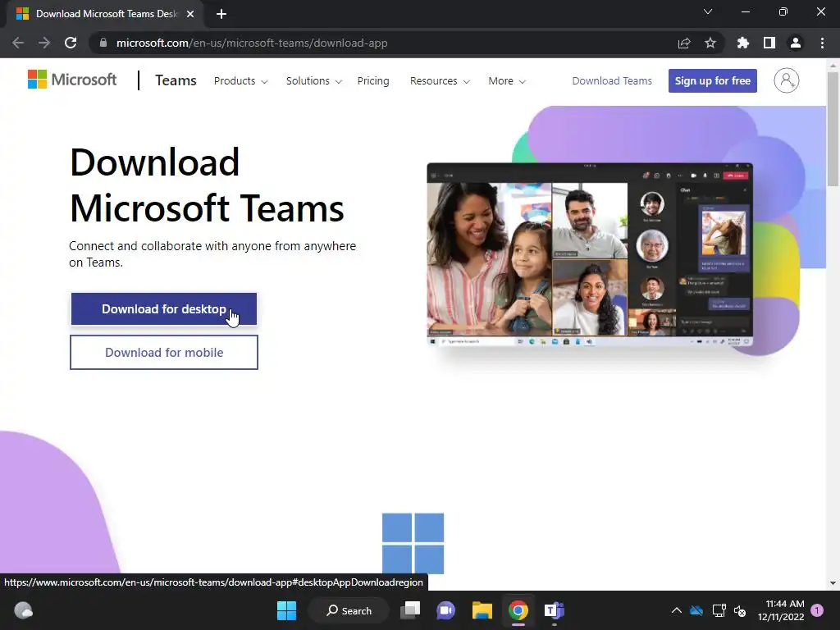Expand the Solutions dropdown menu
The image size is (840, 630).
[x=314, y=81]
